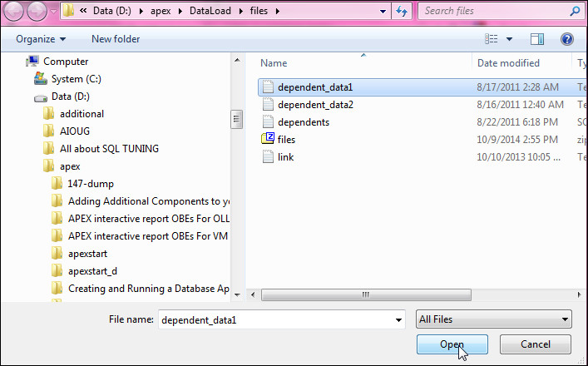Select Computer in the navigation tree
The image size is (588, 366).
coord(66,62)
